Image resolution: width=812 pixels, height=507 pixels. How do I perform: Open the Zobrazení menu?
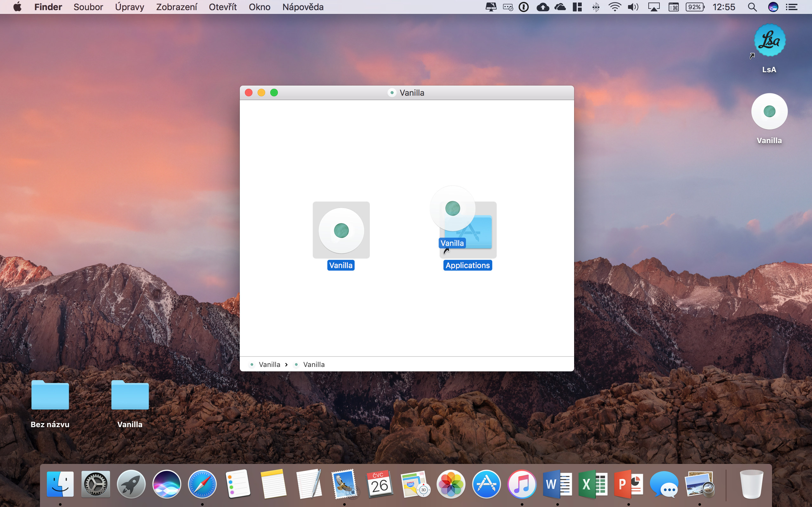[x=176, y=7]
